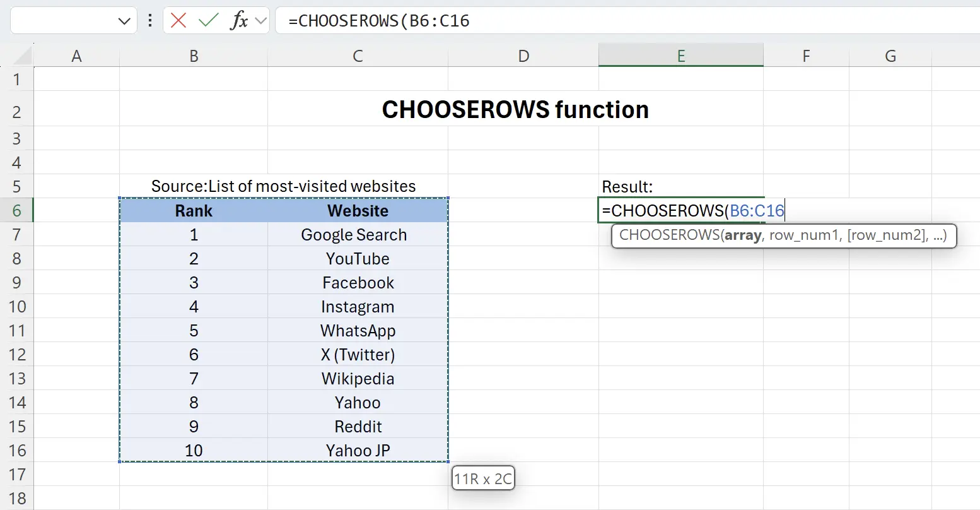Viewport: 980px width, 510px height.
Task: Select the cell containing Google Search
Action: point(358,234)
